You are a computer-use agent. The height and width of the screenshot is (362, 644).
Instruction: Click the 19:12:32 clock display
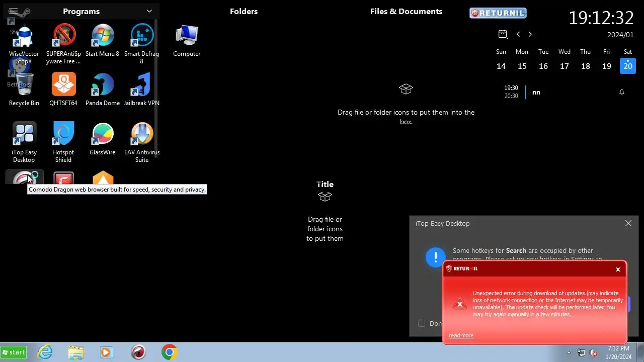(x=601, y=18)
